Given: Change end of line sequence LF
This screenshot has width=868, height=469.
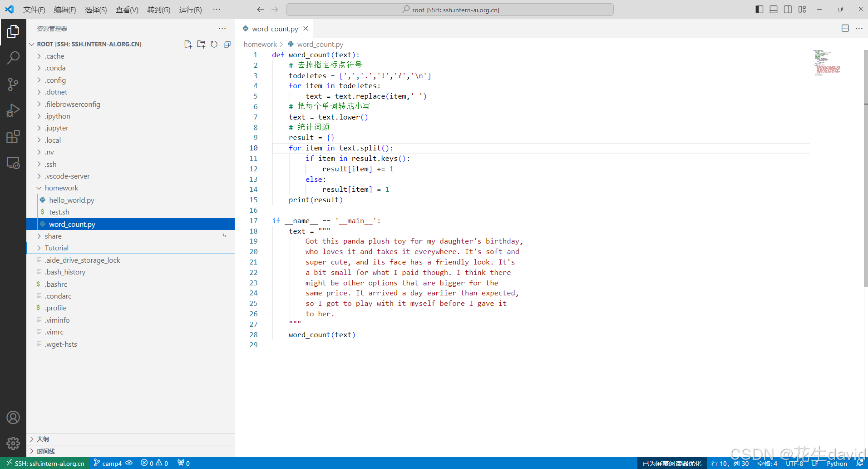Looking at the screenshot, I should coord(815,463).
